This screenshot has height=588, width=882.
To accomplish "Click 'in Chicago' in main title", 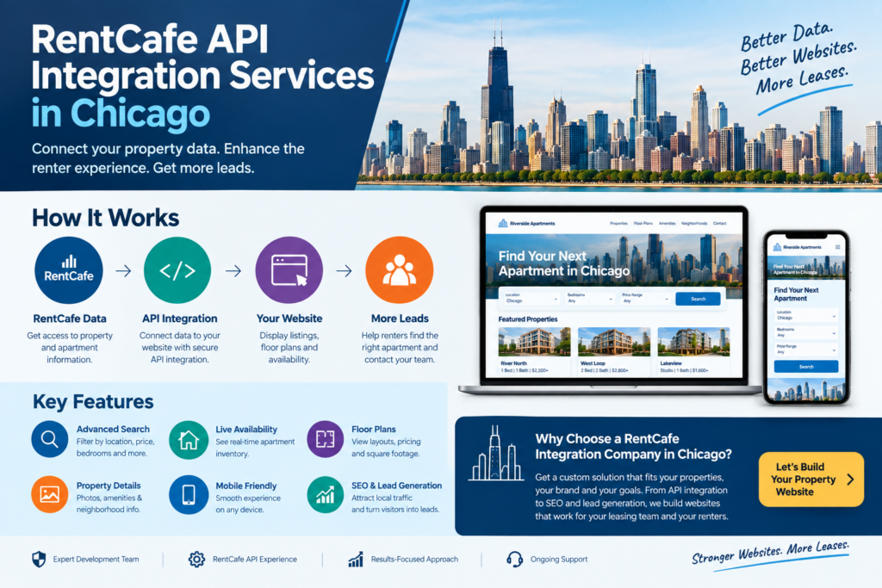I will (121, 114).
